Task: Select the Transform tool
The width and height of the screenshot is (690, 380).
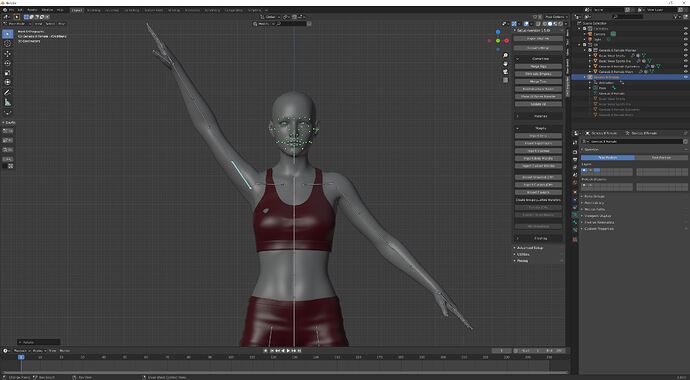Action: (x=7, y=82)
